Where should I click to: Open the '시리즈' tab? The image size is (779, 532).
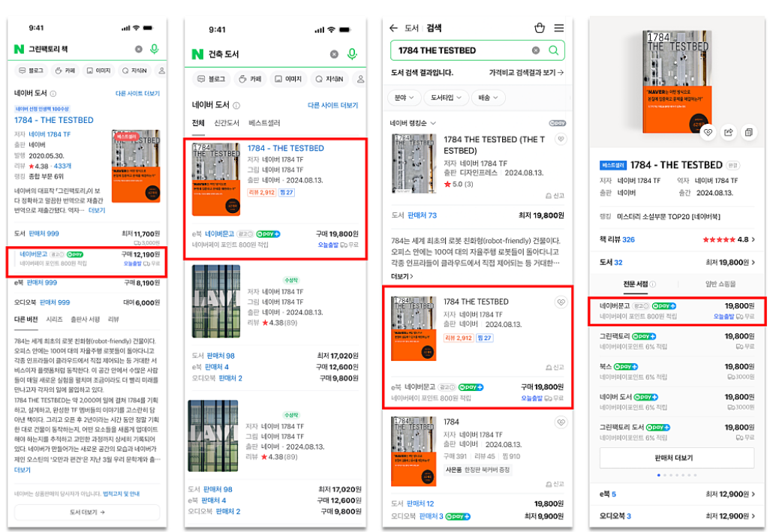(54, 320)
